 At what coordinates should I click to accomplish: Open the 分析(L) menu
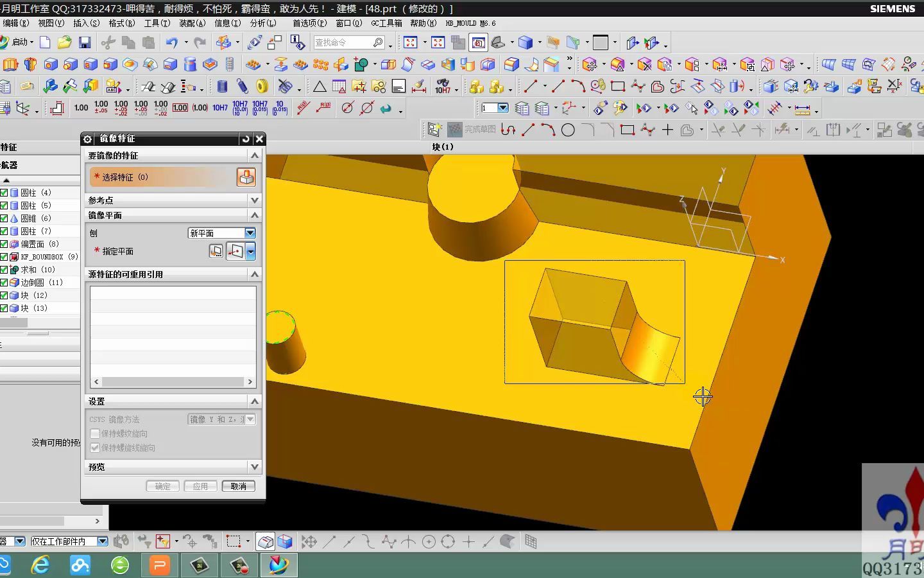pos(262,23)
